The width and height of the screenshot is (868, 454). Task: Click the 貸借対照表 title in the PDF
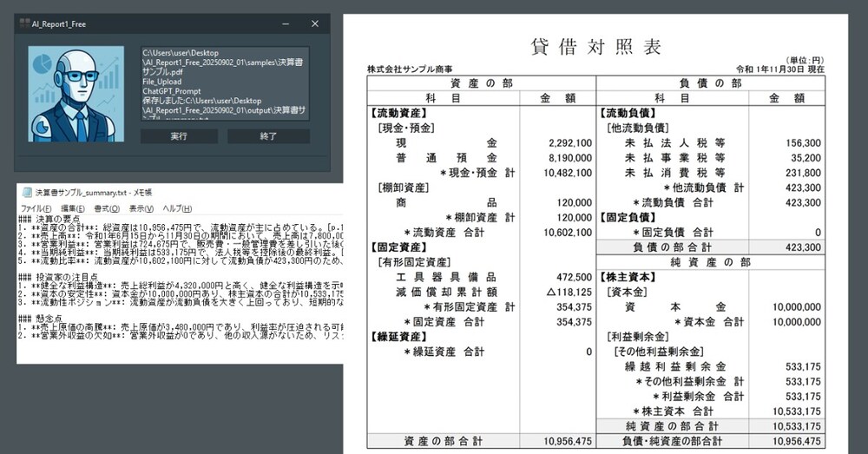pyautogui.click(x=595, y=47)
